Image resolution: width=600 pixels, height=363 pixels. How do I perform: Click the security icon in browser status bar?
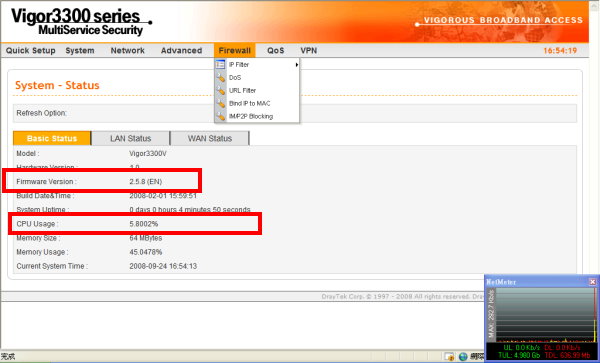(x=449, y=356)
